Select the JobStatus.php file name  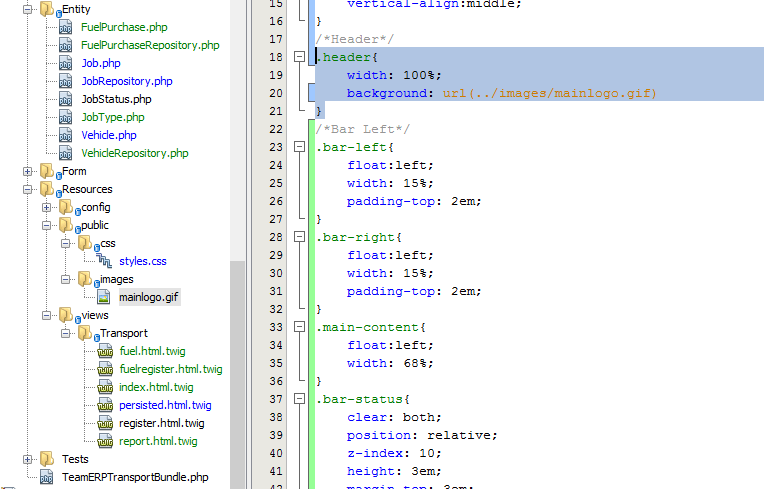116,99
